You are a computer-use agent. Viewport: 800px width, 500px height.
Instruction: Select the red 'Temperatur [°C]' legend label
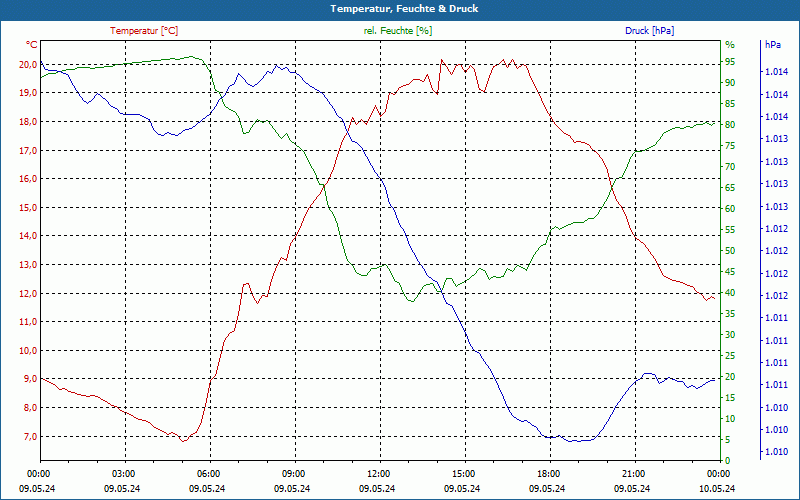click(144, 31)
